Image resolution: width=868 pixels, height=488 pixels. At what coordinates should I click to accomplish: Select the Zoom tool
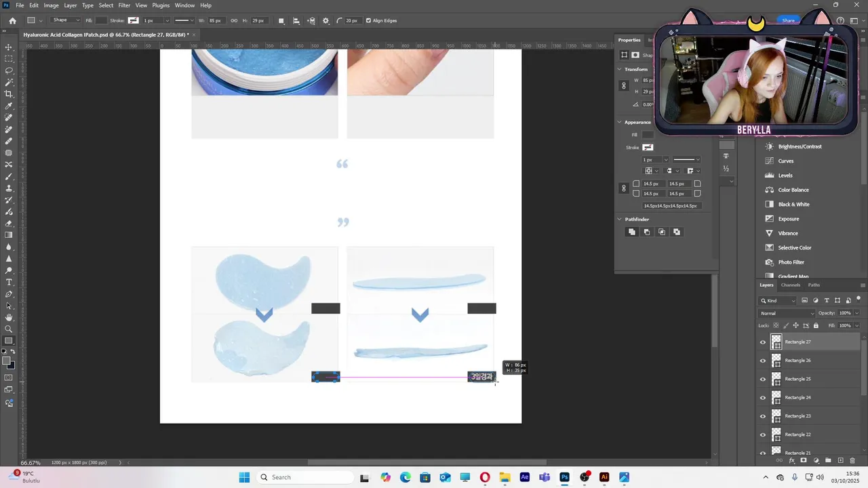click(x=9, y=329)
